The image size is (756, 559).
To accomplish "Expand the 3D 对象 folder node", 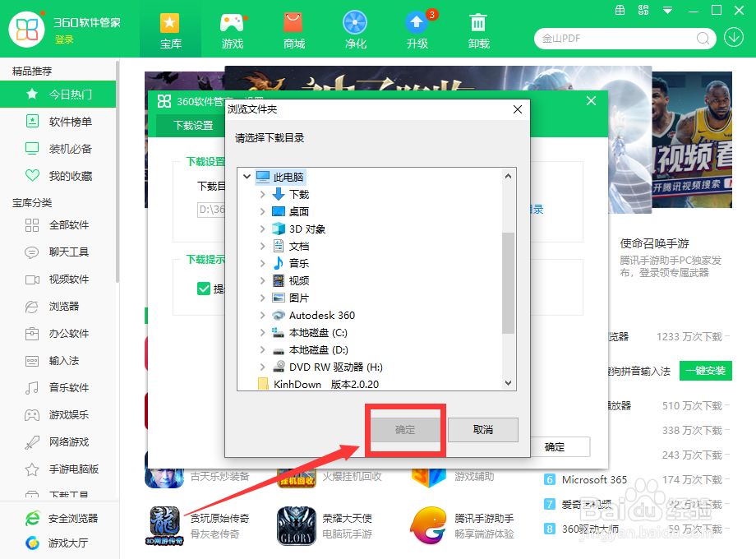I will coord(262,229).
